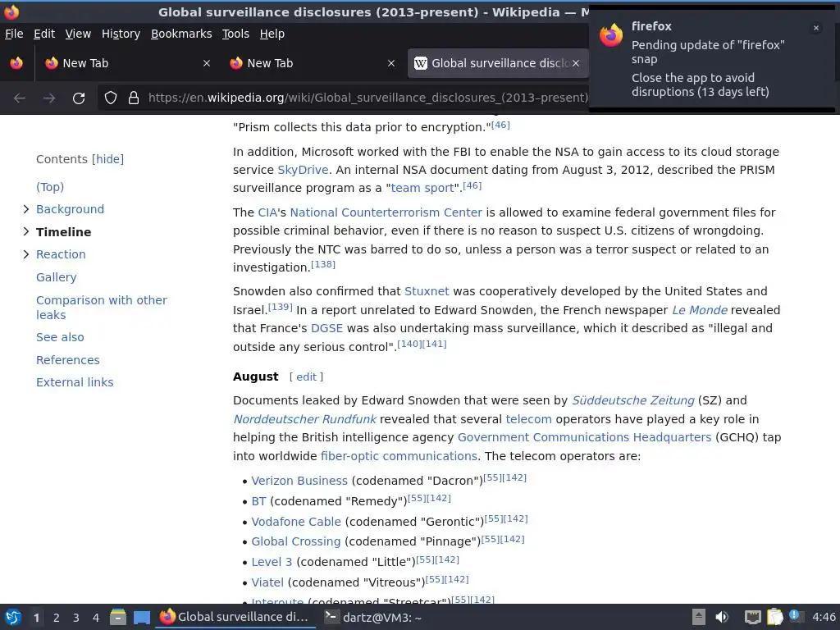Hide the Contents sidebar

click(107, 159)
